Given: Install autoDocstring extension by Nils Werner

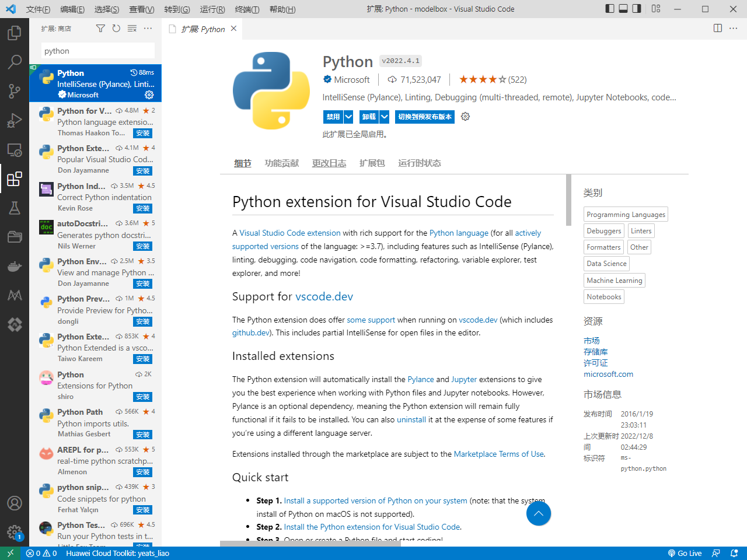Looking at the screenshot, I should [x=143, y=246].
